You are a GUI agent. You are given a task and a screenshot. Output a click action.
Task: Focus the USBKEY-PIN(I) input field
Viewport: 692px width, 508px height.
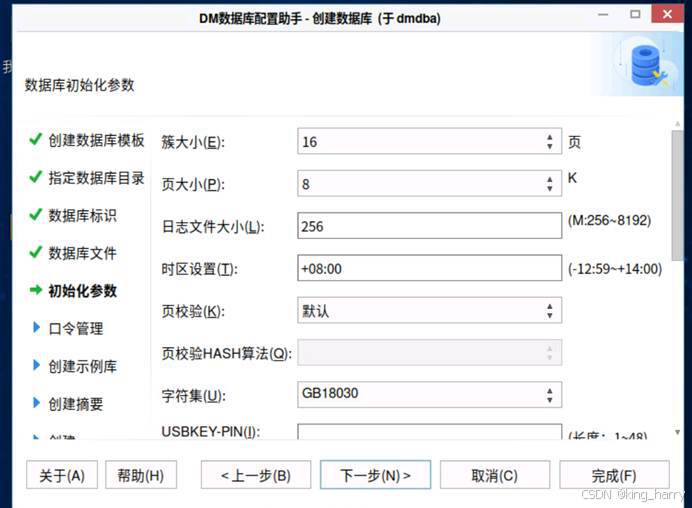pyautogui.click(x=429, y=432)
